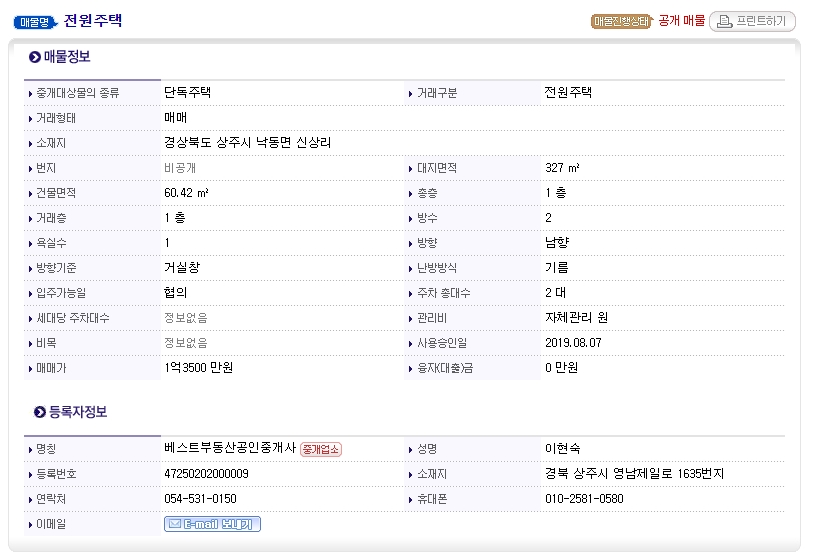The width and height of the screenshot is (815, 560).
Task: Click the 거실창 direction basis value
Action: [x=182, y=267]
